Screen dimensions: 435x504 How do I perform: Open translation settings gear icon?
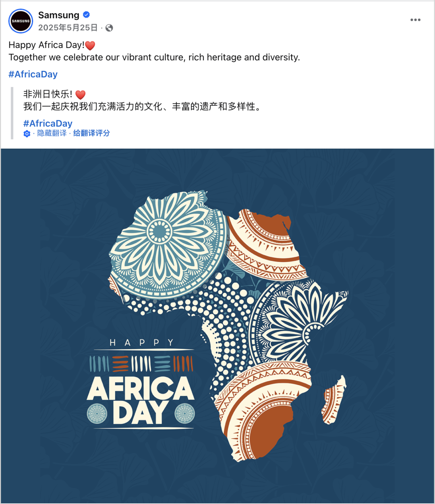point(27,134)
